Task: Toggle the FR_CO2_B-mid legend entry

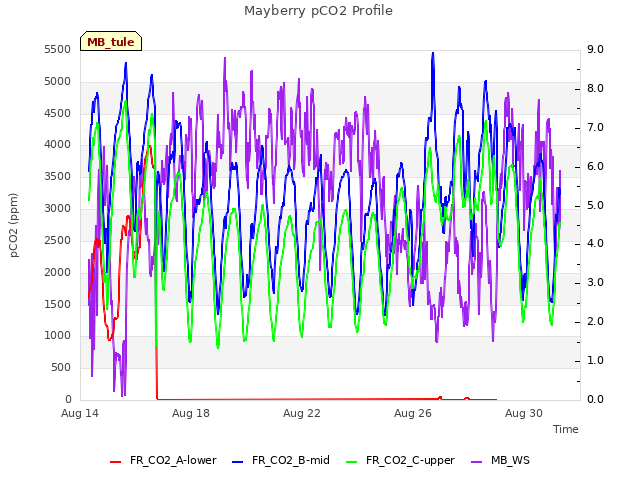Action: click(281, 460)
